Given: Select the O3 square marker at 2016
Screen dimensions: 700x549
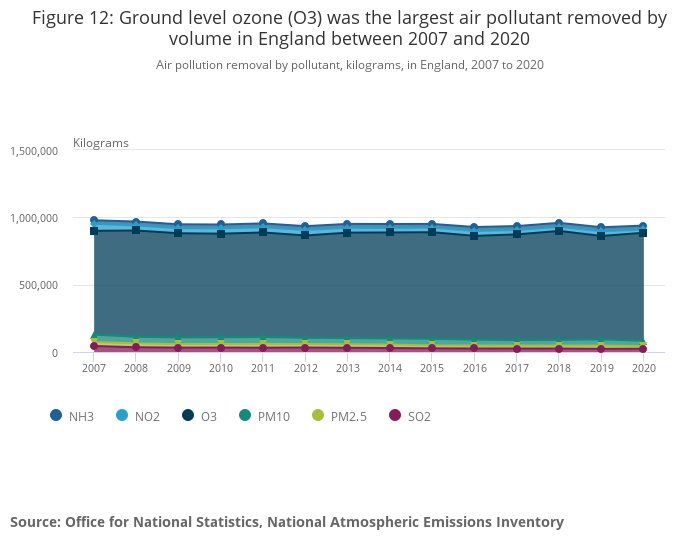Looking at the screenshot, I should pos(474,235).
